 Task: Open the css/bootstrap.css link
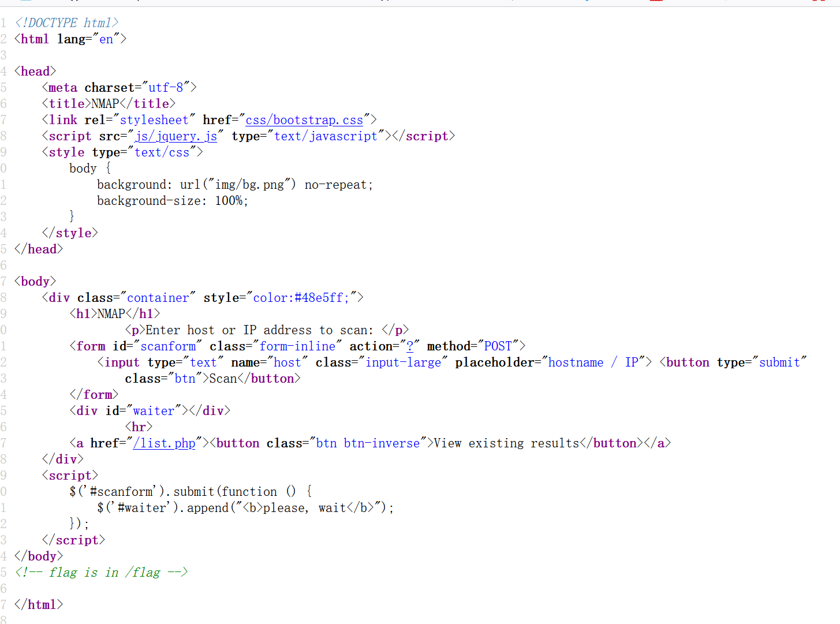(304, 120)
